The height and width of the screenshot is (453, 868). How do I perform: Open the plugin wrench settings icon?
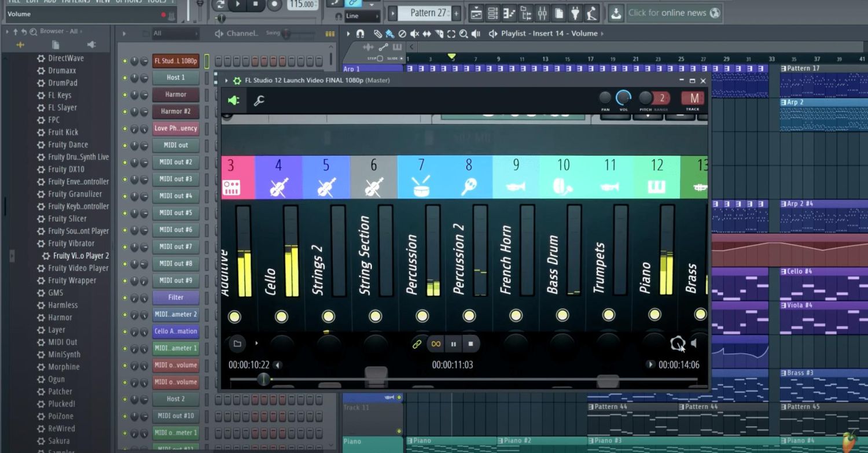pyautogui.click(x=259, y=101)
